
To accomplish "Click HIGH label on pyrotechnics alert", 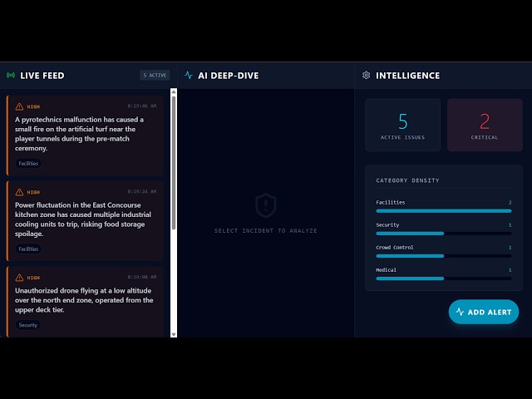I will 33,107.
